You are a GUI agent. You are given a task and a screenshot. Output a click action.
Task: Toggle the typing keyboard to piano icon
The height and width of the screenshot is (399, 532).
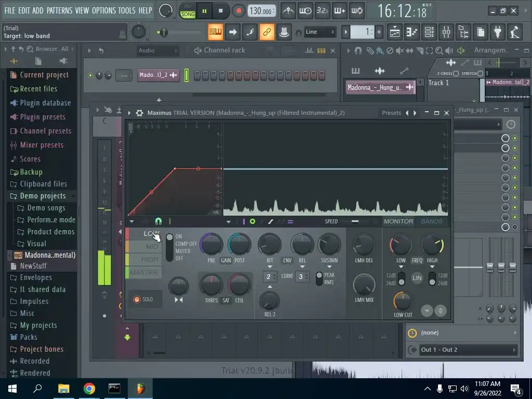point(216,32)
